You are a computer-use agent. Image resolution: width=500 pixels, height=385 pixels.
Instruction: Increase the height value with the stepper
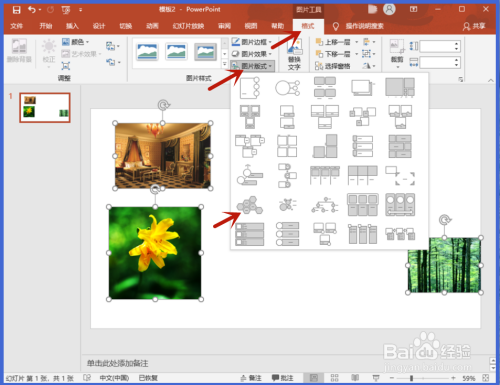(x=456, y=44)
